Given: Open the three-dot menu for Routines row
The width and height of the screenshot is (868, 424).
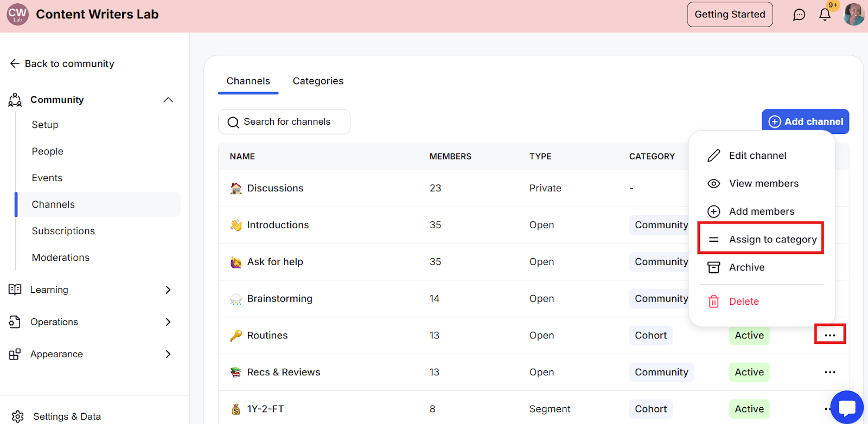Looking at the screenshot, I should pyautogui.click(x=830, y=335).
